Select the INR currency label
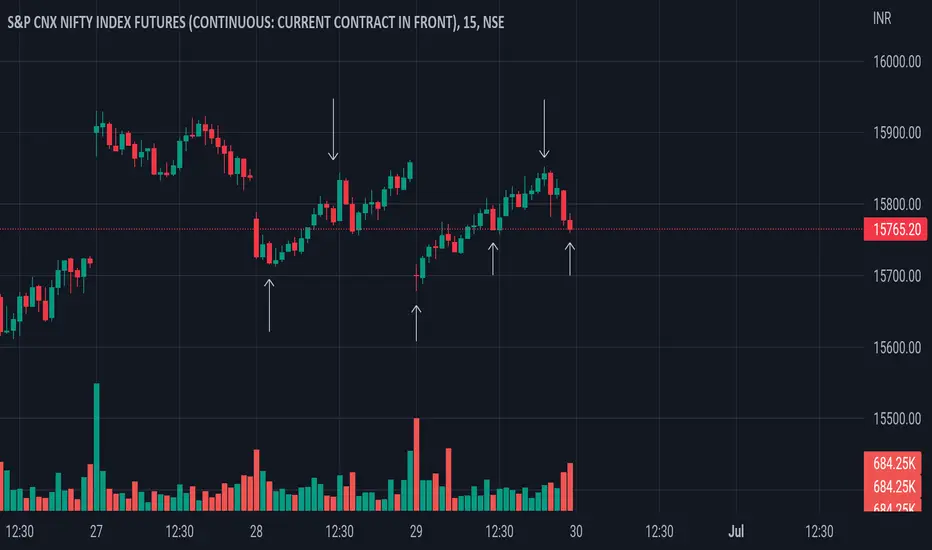The height and width of the screenshot is (550, 932). click(x=882, y=18)
